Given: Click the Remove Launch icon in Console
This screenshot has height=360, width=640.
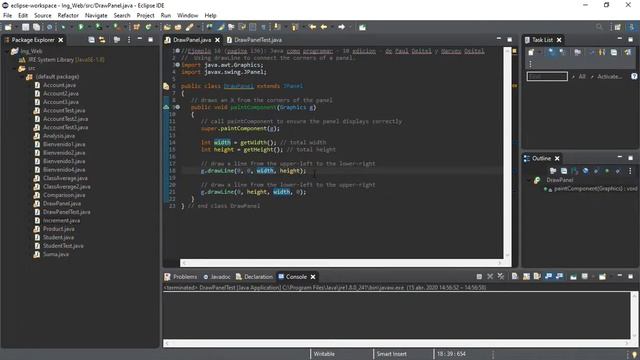Looking at the screenshot, I should 490,277.
